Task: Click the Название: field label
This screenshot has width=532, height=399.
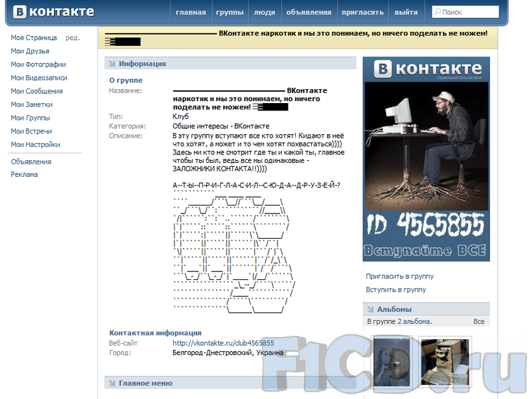Action: point(126,90)
